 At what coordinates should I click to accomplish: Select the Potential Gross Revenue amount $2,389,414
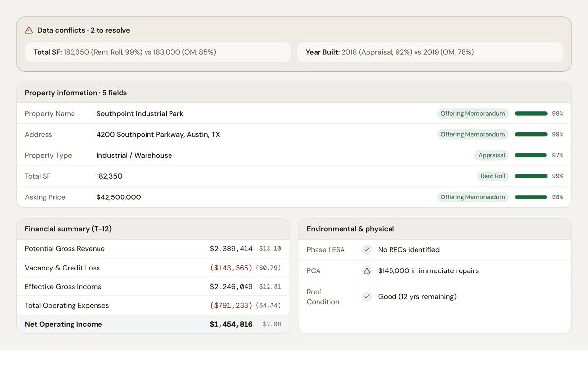coord(231,249)
